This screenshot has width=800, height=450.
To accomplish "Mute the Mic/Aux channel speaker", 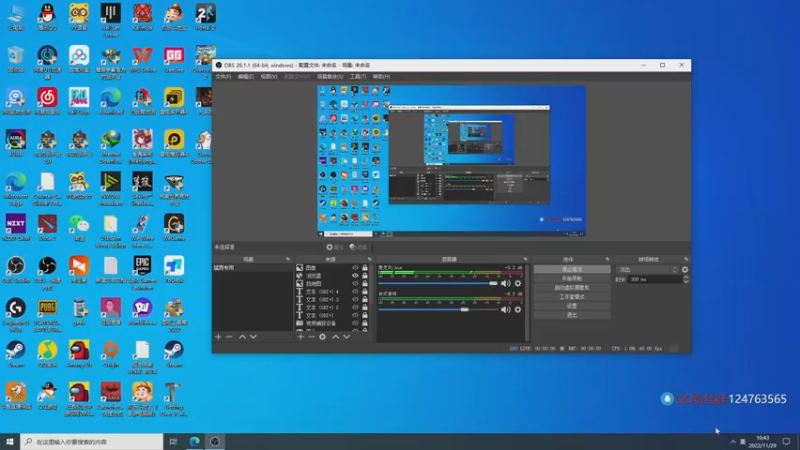I will tap(505, 283).
